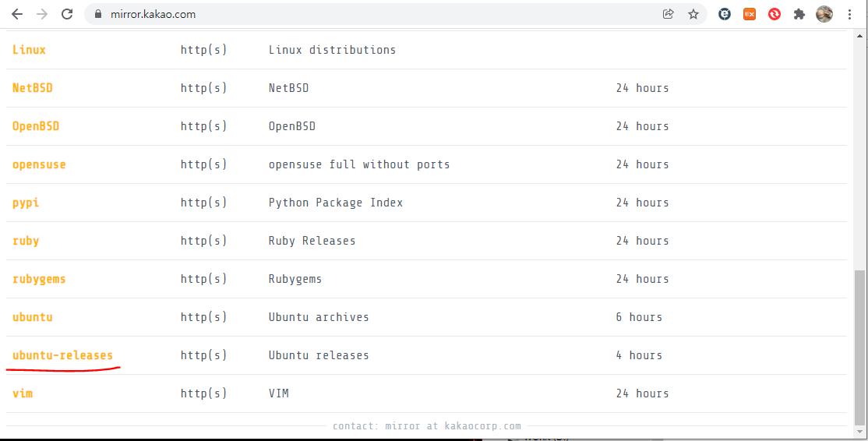The width and height of the screenshot is (868, 441).
Task: Open the opensuse mirror link
Action: 39,164
